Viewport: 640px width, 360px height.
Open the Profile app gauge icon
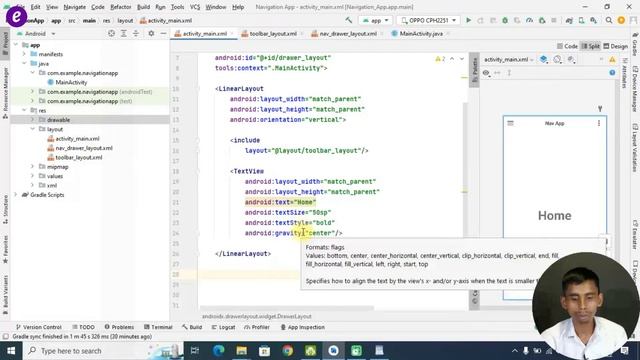[529, 20]
